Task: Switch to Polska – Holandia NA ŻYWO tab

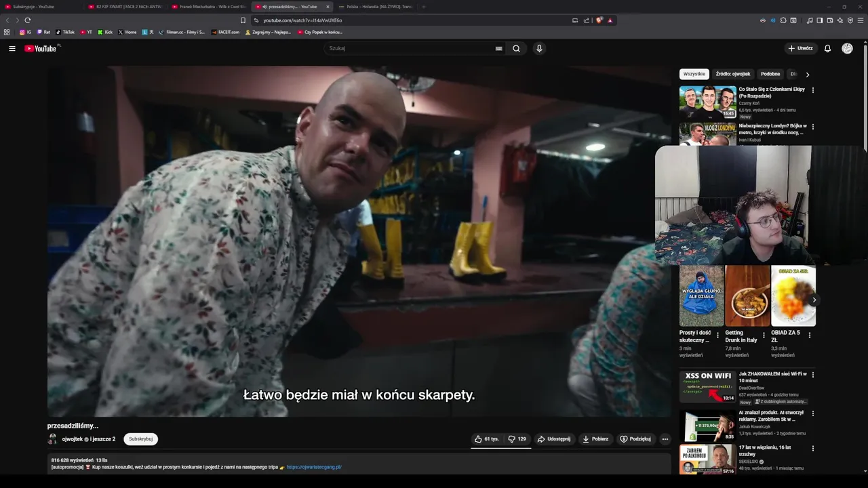Action: (x=375, y=7)
